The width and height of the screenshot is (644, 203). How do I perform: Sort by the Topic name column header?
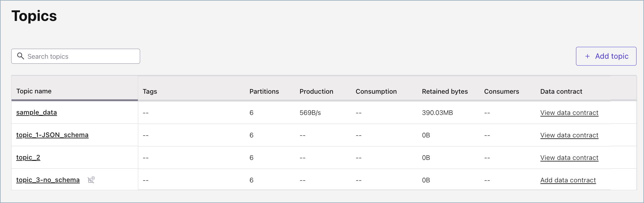(x=34, y=91)
